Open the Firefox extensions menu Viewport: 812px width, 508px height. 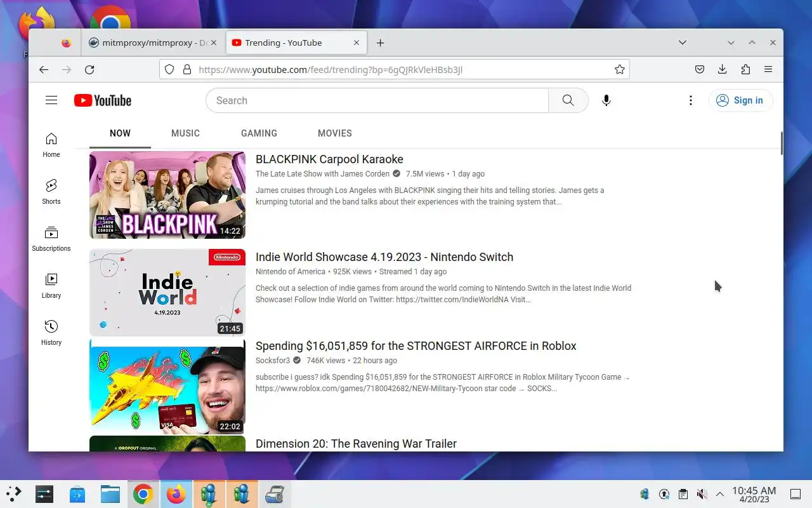(x=745, y=70)
